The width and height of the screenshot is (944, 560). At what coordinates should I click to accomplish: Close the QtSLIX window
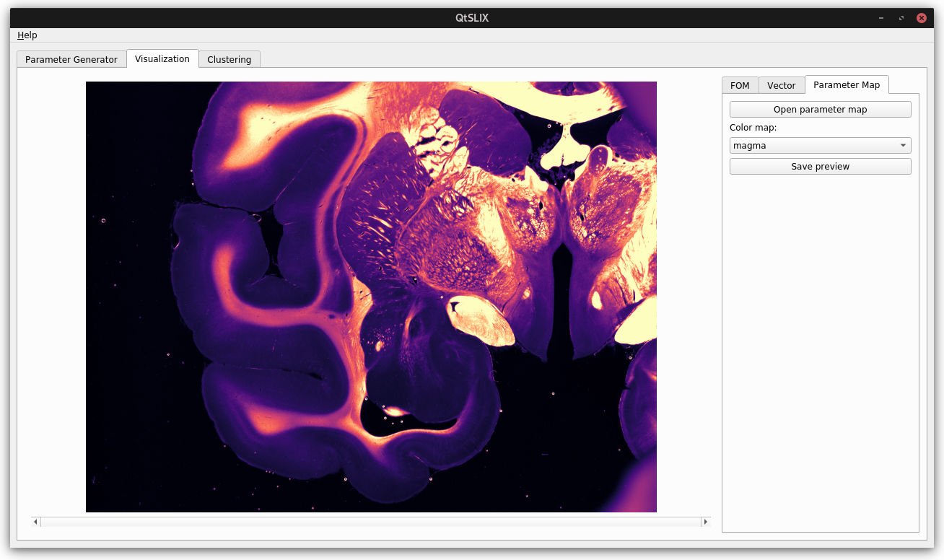(921, 18)
